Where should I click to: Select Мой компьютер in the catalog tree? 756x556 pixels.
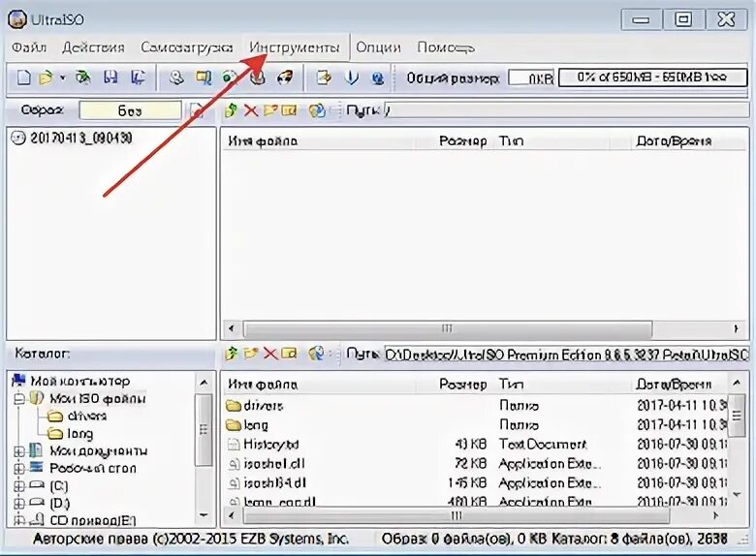(80, 382)
